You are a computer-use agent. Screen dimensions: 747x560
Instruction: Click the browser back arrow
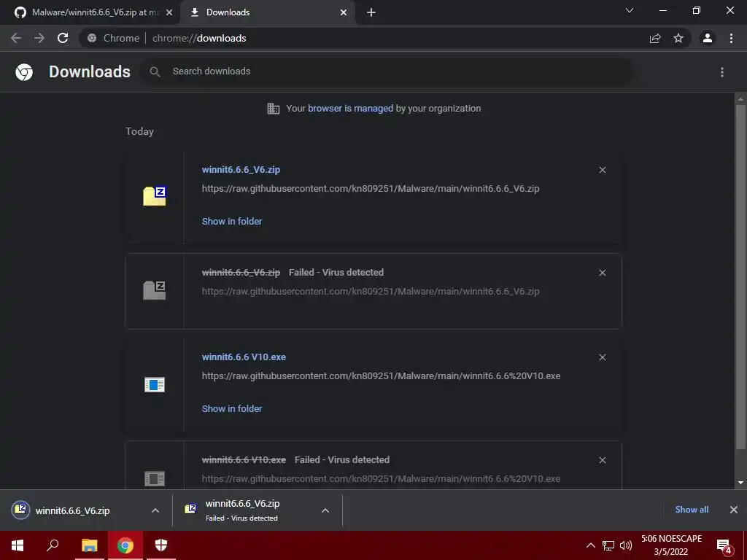(x=16, y=38)
